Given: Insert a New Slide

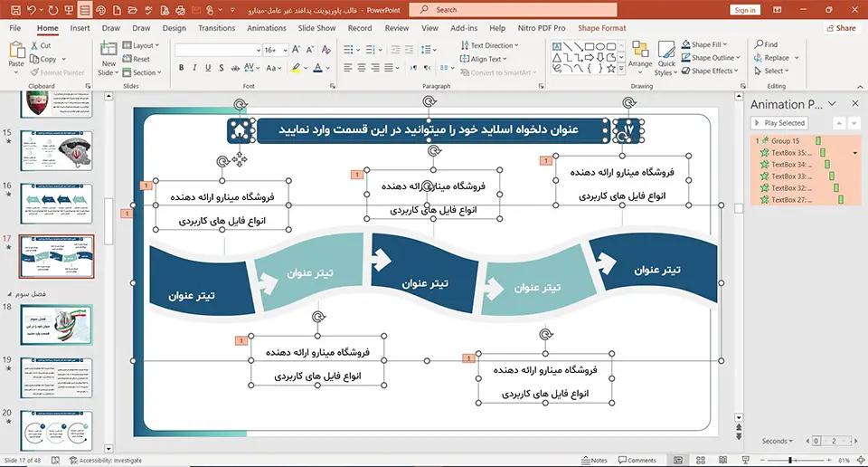Looking at the screenshot, I should (x=108, y=58).
